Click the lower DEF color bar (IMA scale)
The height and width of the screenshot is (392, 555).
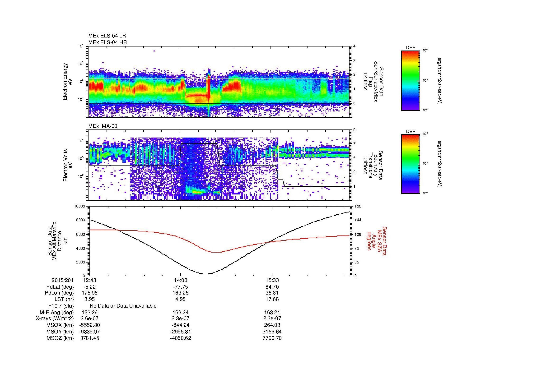tap(410, 164)
